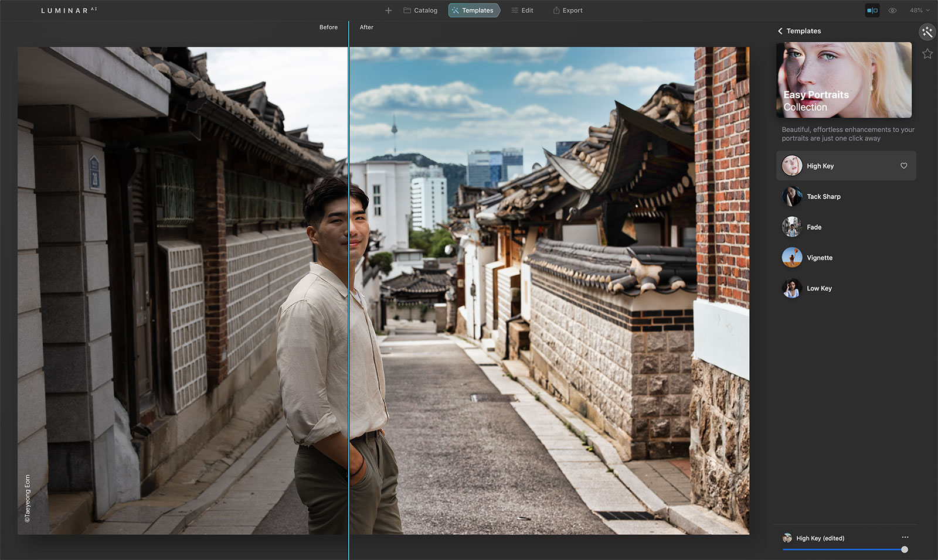
Task: Toggle the eye preview icon
Action: tap(892, 11)
